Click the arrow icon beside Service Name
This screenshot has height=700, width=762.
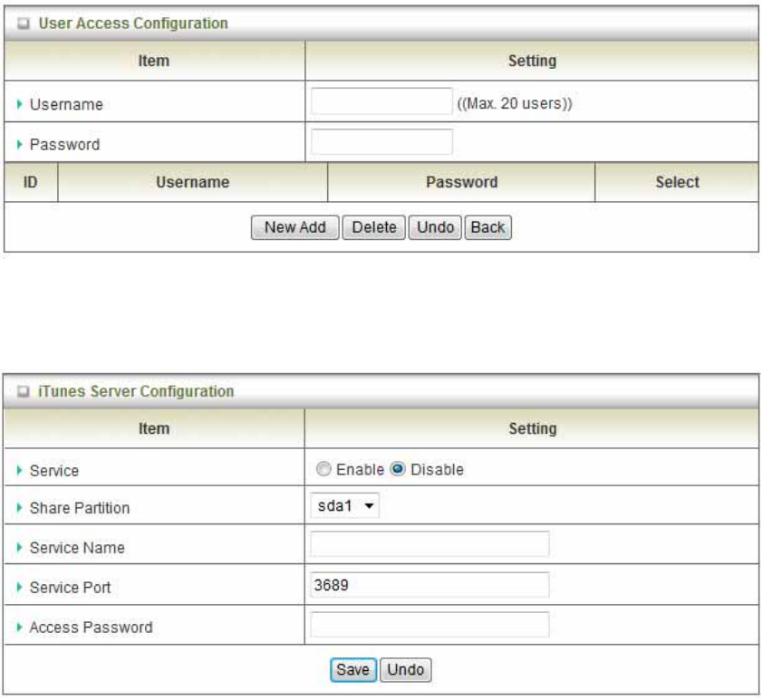pyautogui.click(x=19, y=548)
